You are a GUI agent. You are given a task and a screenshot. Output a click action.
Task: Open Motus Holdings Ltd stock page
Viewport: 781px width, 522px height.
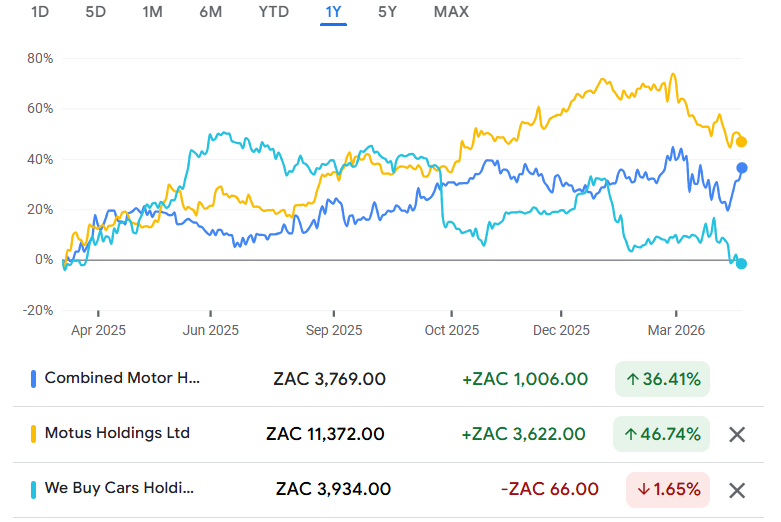pyautogui.click(x=117, y=433)
